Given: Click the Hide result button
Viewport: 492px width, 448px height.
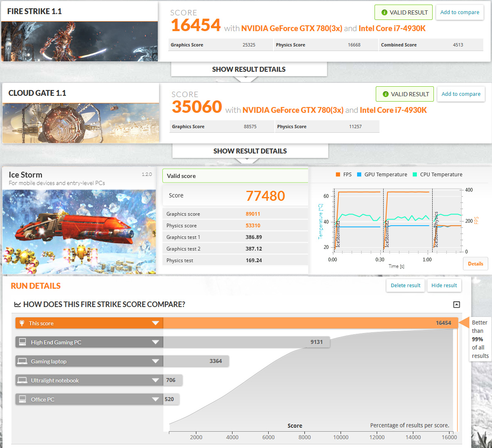Looking at the screenshot, I should tap(444, 285).
